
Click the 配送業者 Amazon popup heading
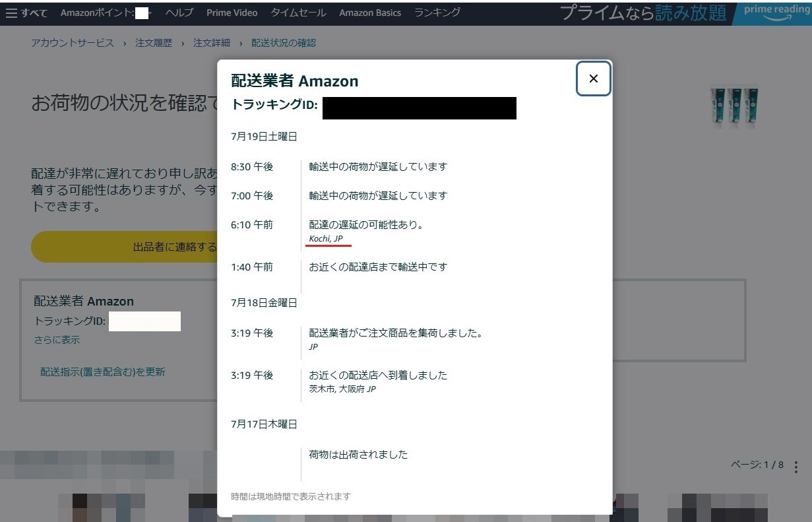pyautogui.click(x=295, y=81)
